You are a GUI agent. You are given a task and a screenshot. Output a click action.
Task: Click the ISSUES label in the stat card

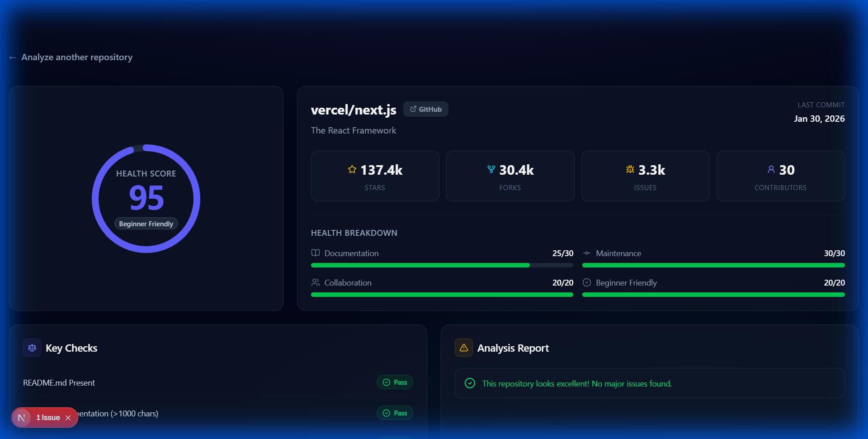pyautogui.click(x=645, y=187)
